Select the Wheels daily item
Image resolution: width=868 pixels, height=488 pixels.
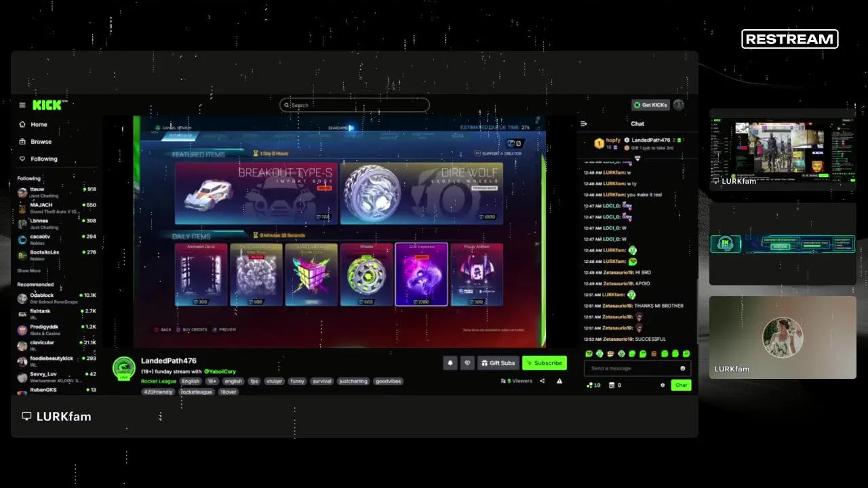(366, 274)
